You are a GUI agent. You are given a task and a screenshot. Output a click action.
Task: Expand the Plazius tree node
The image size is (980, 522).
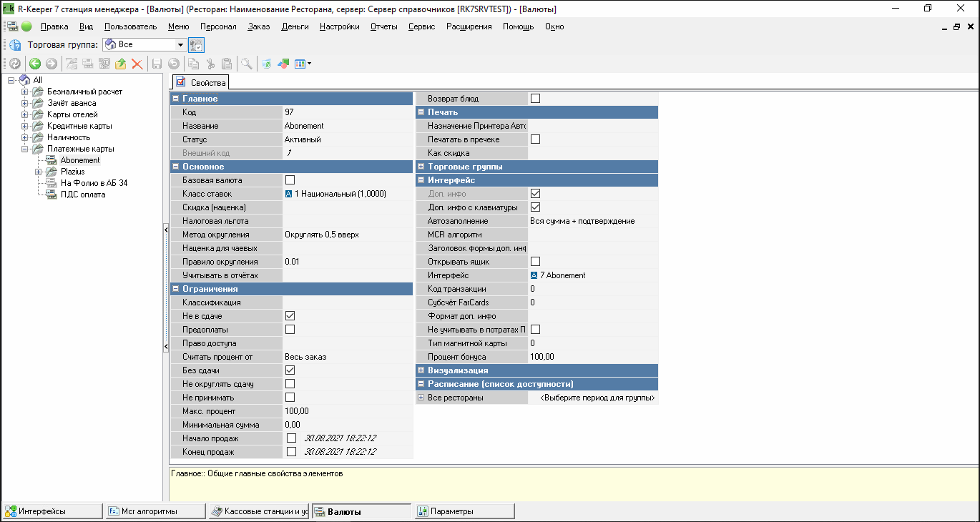[39, 172]
